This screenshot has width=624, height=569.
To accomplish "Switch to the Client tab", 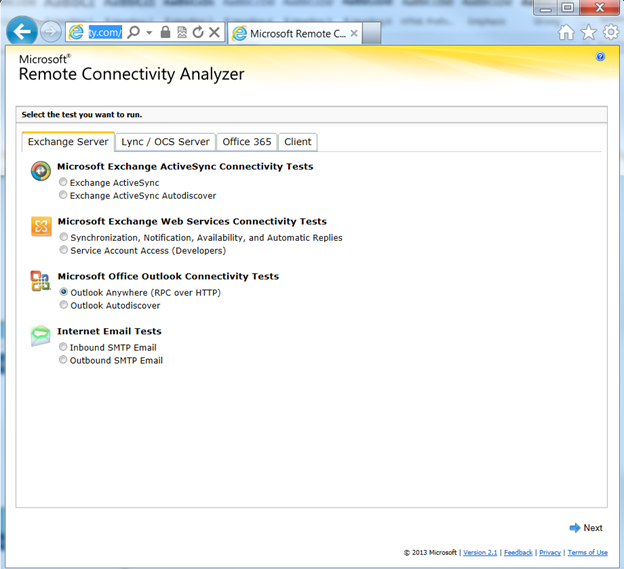I will tap(298, 142).
